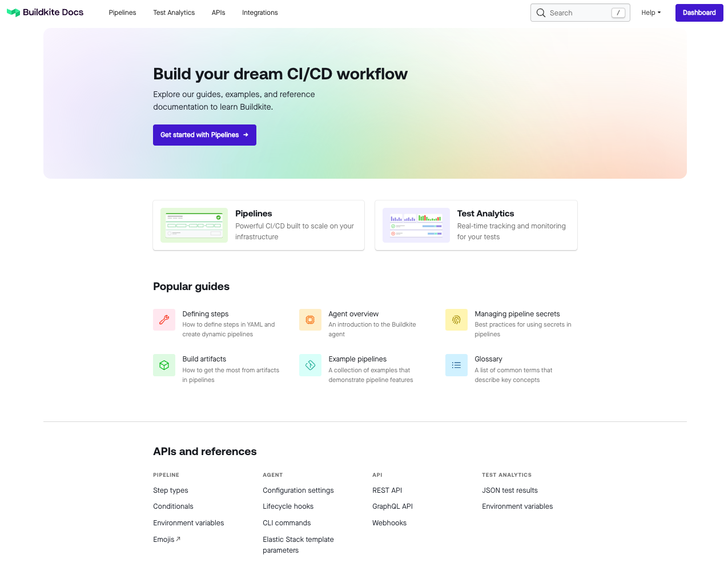Image resolution: width=728 pixels, height=567 pixels.
Task: Click Get started with Pipelines button
Action: 204,135
